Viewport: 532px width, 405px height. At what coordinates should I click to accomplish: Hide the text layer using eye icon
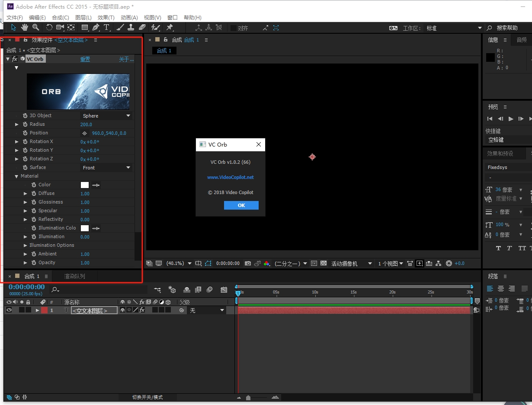(x=9, y=310)
